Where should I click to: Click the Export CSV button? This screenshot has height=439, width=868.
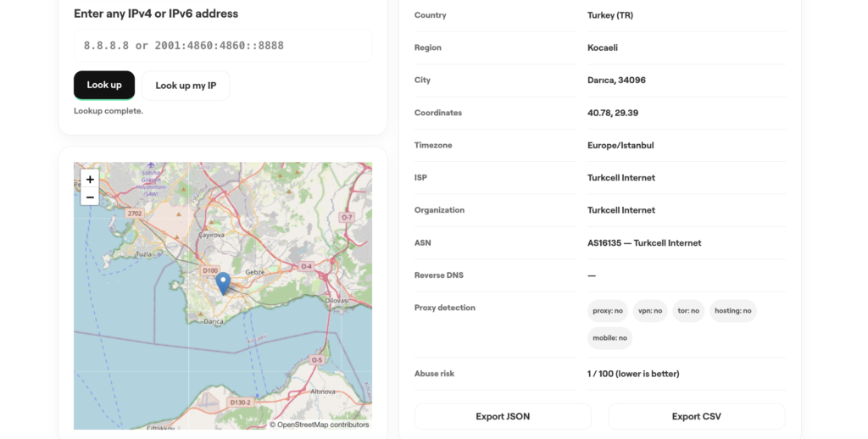tap(697, 416)
